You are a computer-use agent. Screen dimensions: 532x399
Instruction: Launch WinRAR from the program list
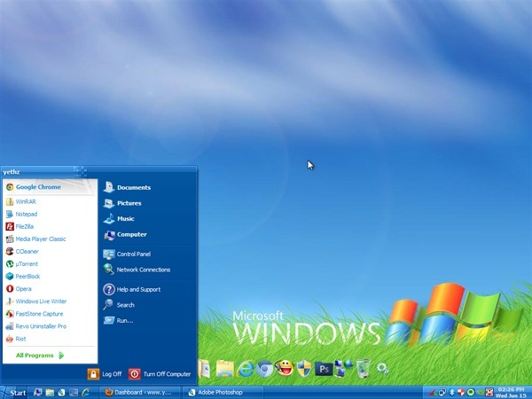point(25,201)
